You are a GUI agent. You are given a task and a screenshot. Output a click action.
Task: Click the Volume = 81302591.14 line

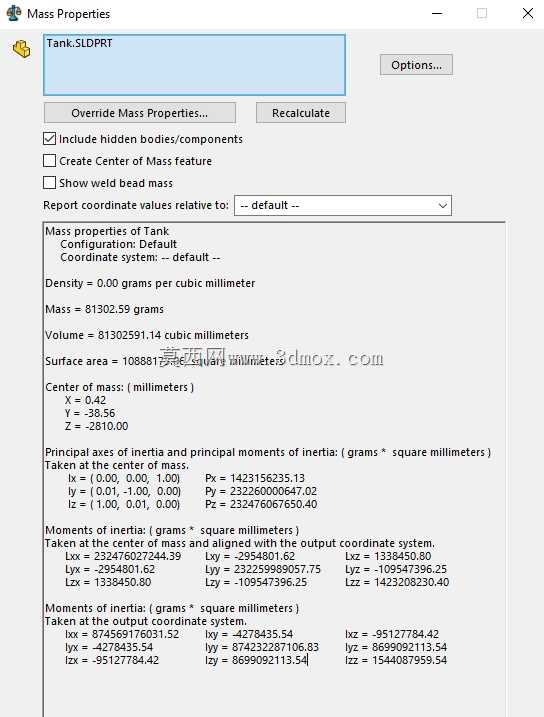pos(147,335)
